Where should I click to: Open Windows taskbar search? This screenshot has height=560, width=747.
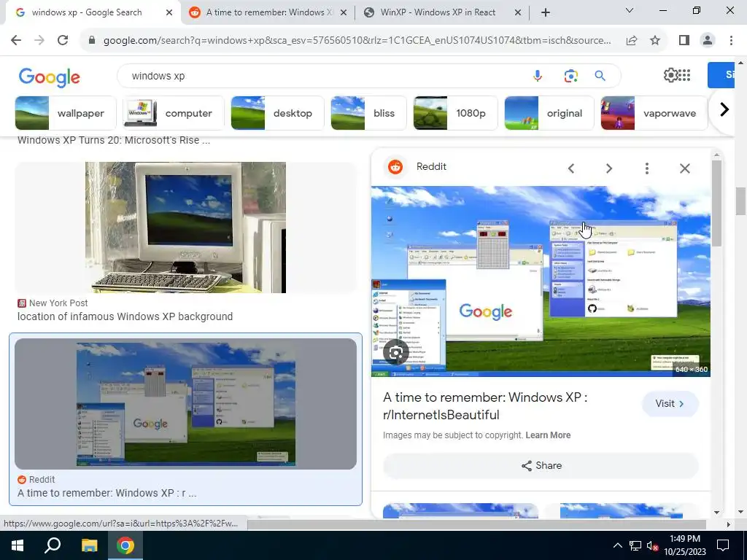click(x=53, y=545)
